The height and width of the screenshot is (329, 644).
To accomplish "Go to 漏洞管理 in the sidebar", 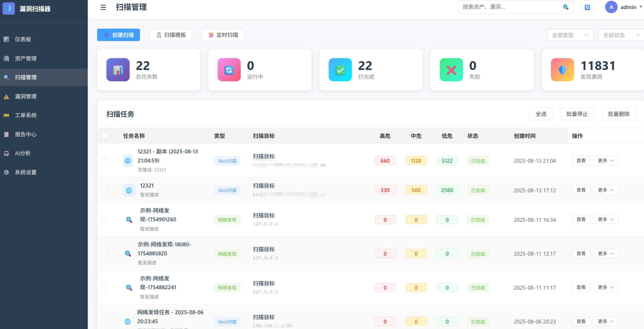I will point(26,96).
